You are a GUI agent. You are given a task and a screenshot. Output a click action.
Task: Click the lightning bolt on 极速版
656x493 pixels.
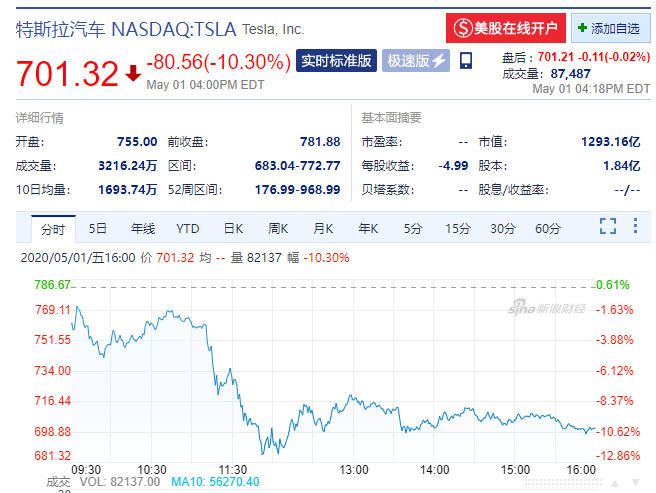[x=439, y=61]
